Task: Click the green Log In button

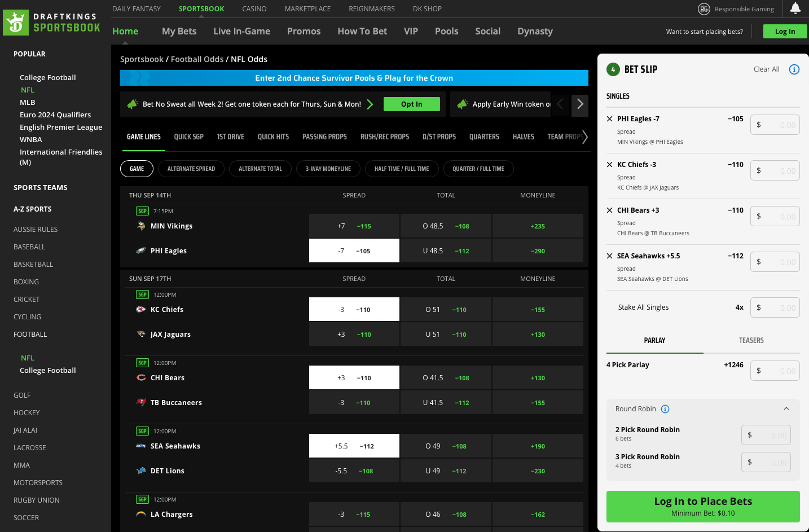Action: click(785, 32)
